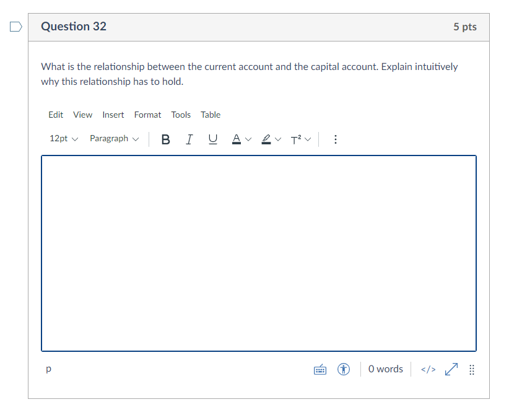Click the resize handle of the editor

point(471,369)
